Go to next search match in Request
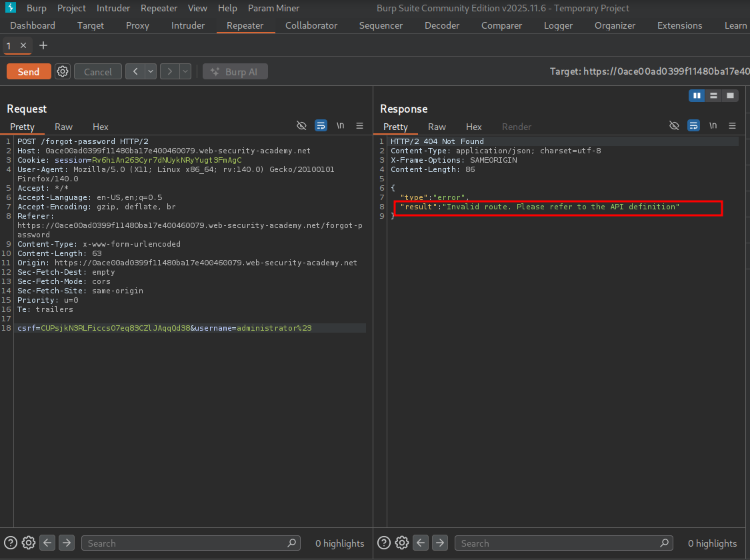Image resolution: width=750 pixels, height=560 pixels. (67, 543)
